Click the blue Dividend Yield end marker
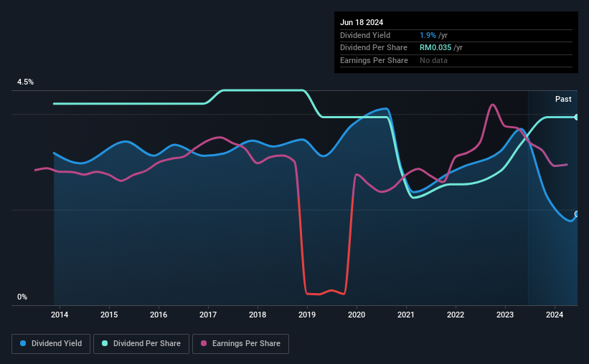This screenshot has height=364, width=589. click(x=577, y=214)
